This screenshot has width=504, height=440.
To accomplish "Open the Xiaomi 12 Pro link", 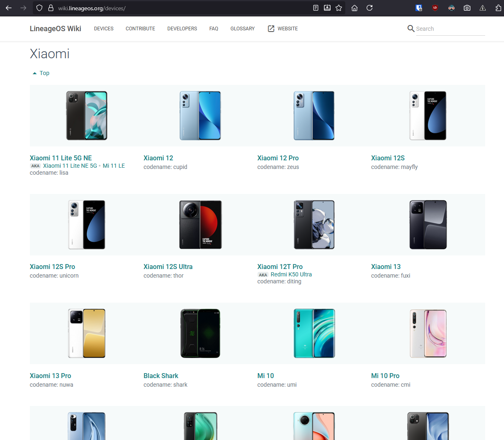I will click(278, 158).
